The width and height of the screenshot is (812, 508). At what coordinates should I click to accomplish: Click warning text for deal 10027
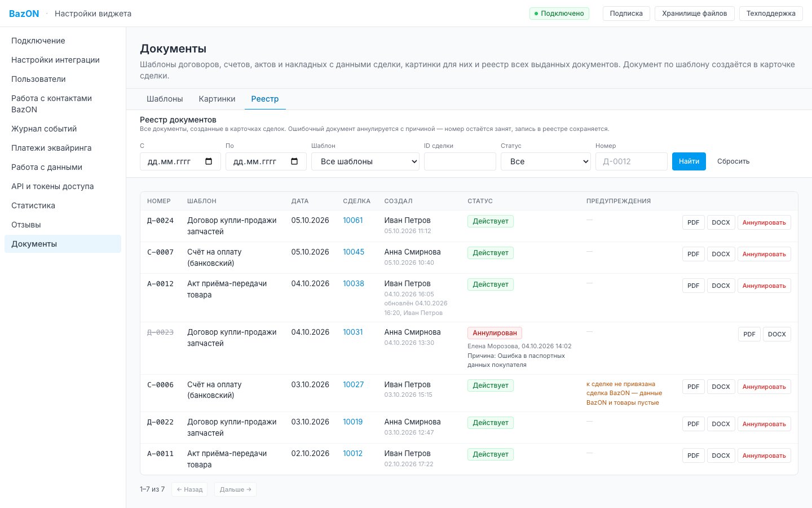pos(624,393)
